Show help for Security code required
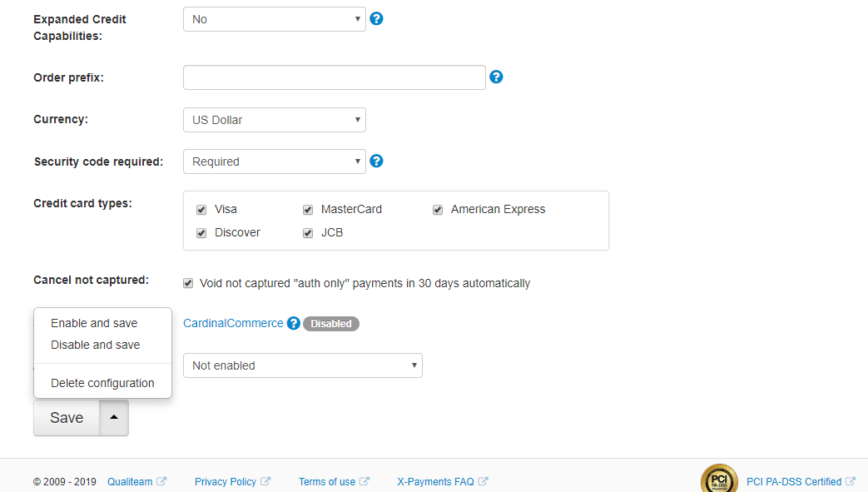This screenshot has height=492, width=868. click(x=376, y=162)
